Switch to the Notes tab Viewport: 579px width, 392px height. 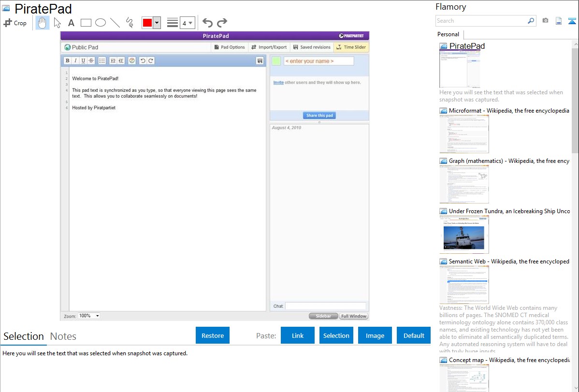tap(63, 336)
